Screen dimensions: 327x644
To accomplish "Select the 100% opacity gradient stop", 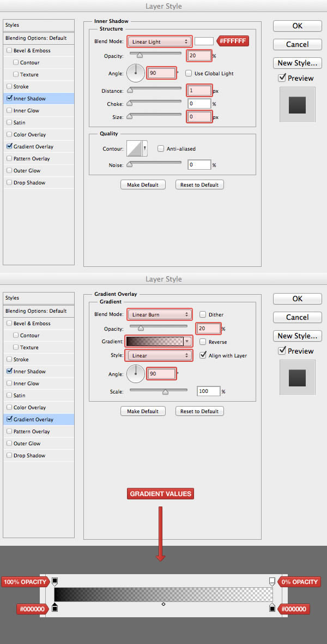I will pyautogui.click(x=55, y=581).
